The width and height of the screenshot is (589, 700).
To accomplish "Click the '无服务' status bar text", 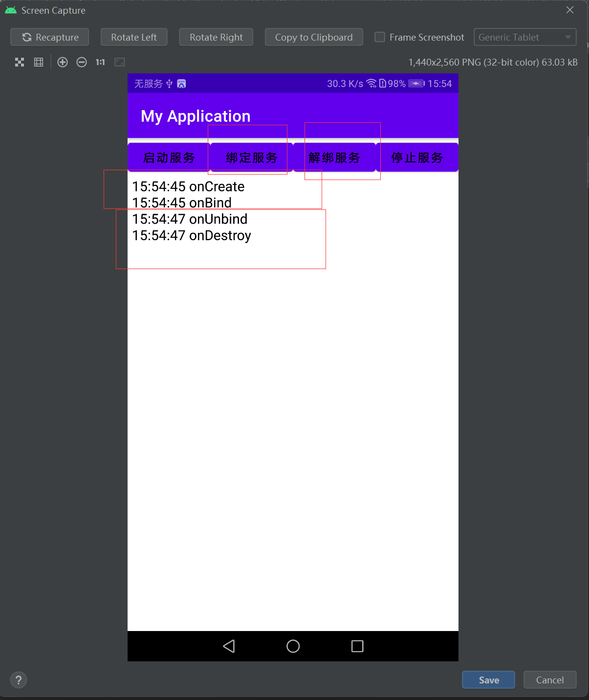I will tap(149, 84).
